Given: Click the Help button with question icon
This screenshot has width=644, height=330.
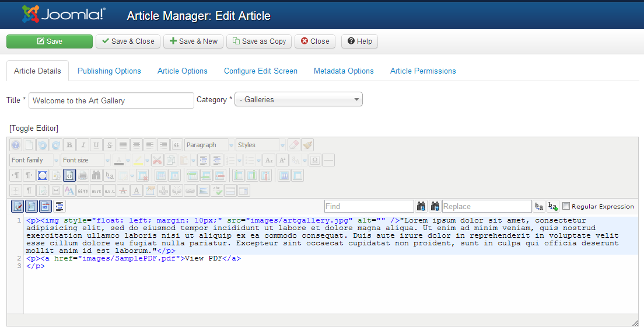Looking at the screenshot, I should (x=360, y=41).
